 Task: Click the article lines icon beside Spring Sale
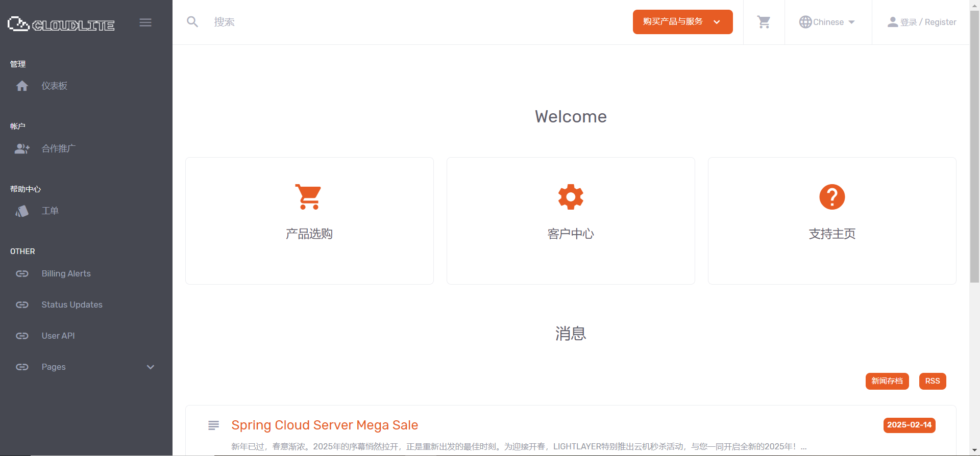[x=213, y=425]
